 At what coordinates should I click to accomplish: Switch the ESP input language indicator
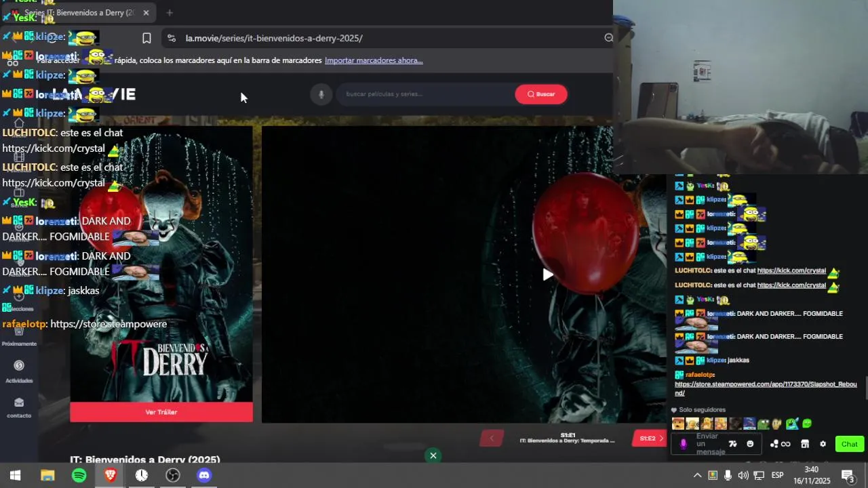[x=778, y=475]
